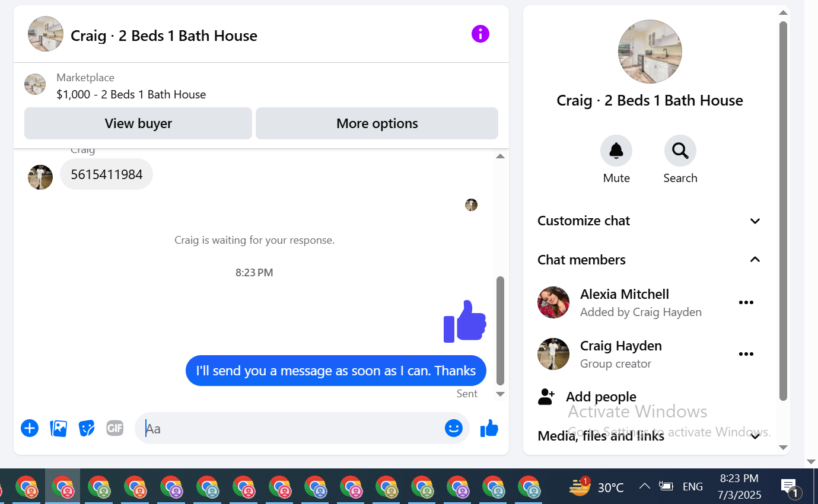Click the View buyer button
The width and height of the screenshot is (818, 504).
point(138,123)
